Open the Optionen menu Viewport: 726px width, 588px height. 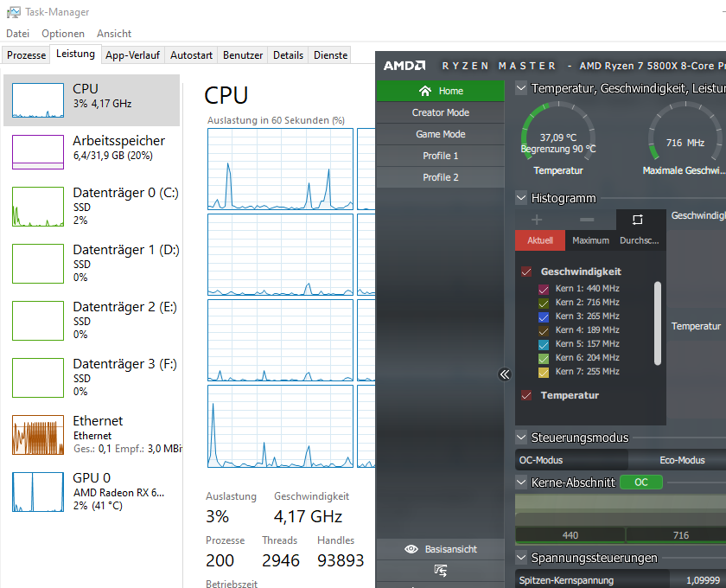pos(63,34)
